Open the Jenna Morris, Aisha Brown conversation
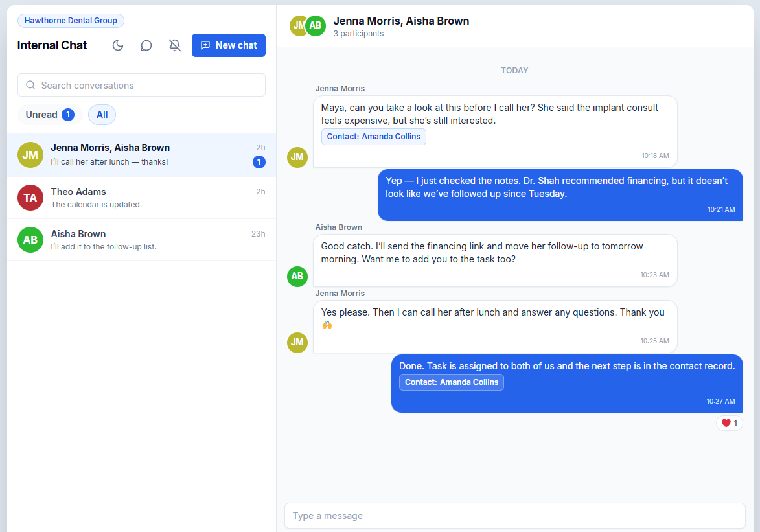 [x=141, y=155]
